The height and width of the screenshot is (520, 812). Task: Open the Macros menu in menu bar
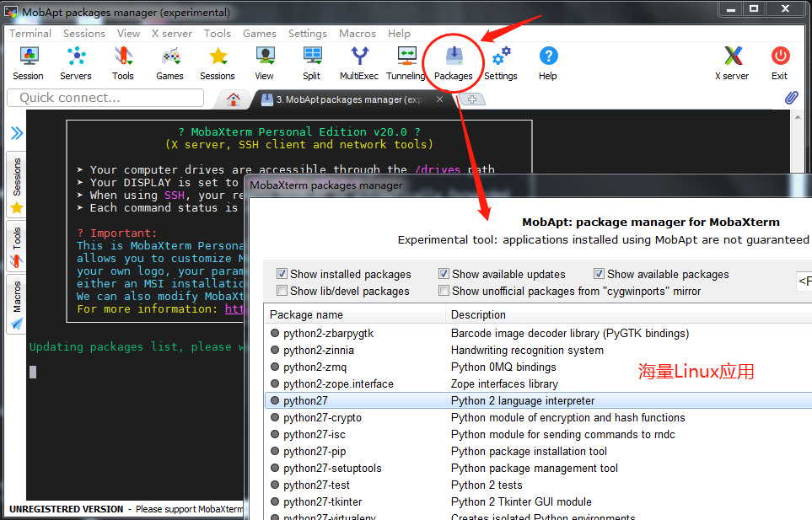coord(358,34)
